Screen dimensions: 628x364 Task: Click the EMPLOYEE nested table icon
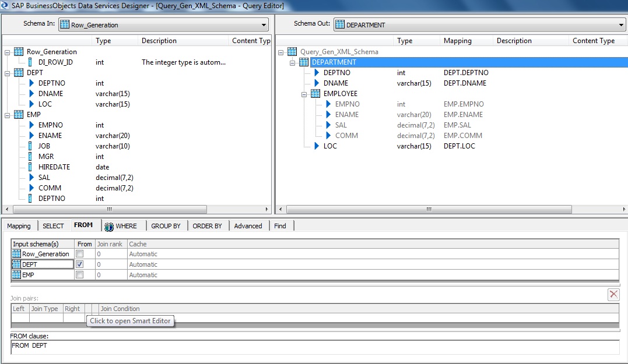click(315, 94)
